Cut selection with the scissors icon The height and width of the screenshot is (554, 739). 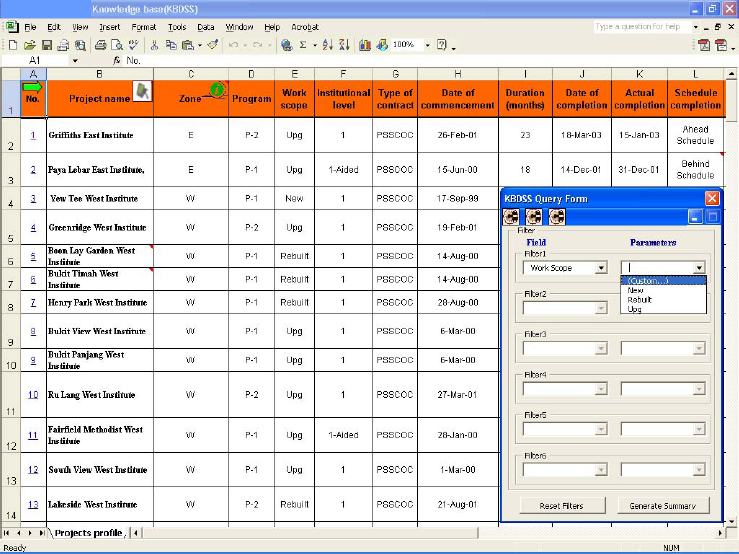click(154, 45)
